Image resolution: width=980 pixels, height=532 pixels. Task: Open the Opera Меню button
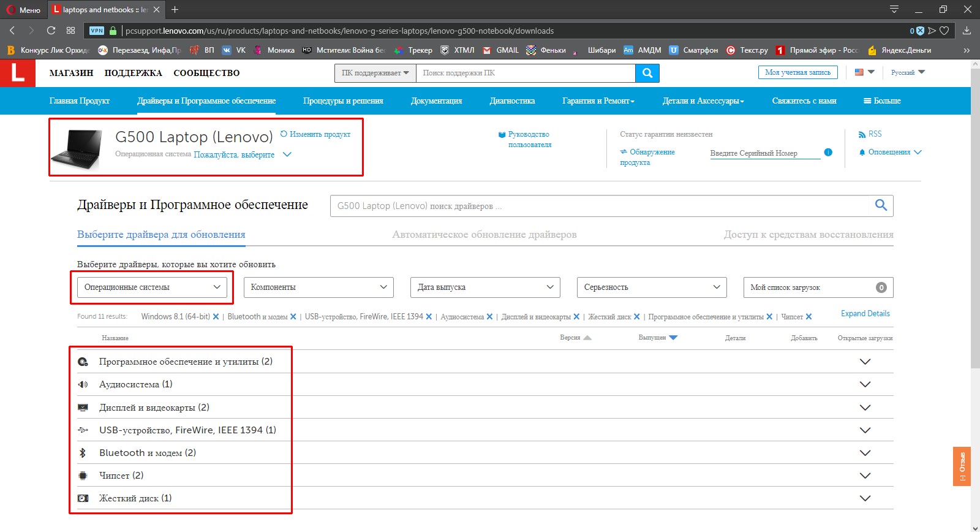click(x=23, y=10)
